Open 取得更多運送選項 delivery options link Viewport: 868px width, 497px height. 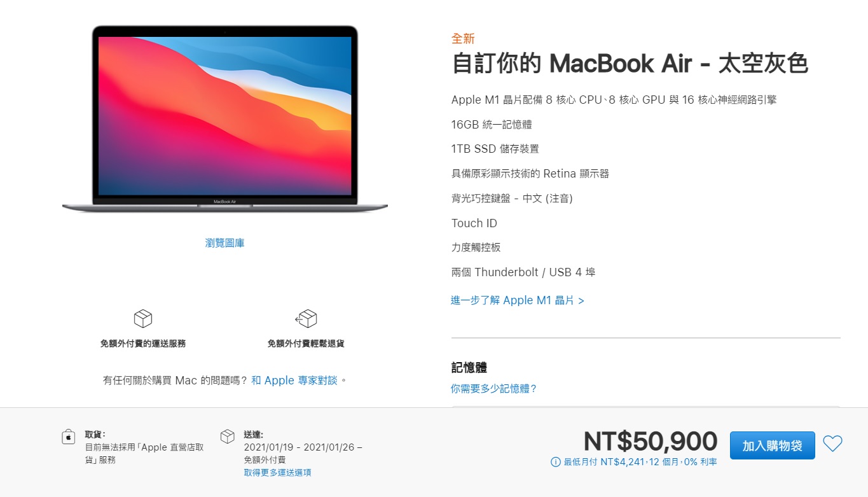[x=277, y=472]
